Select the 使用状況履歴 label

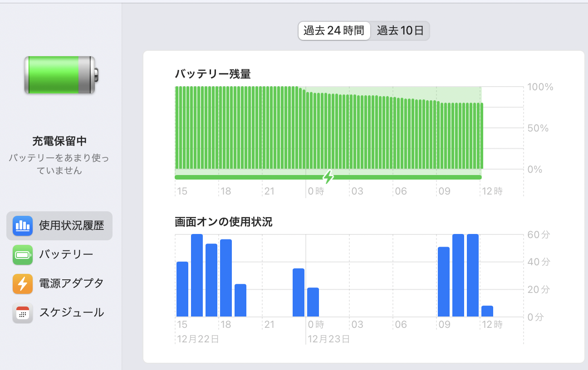pos(71,226)
